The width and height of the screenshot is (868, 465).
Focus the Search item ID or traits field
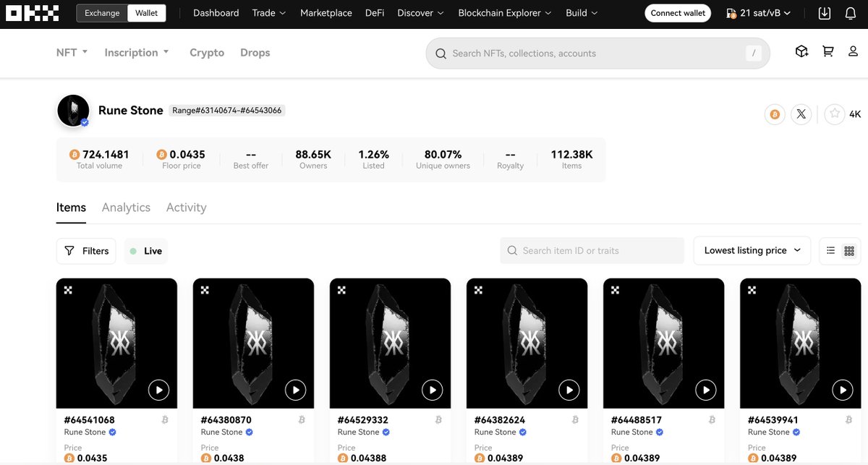(592, 250)
